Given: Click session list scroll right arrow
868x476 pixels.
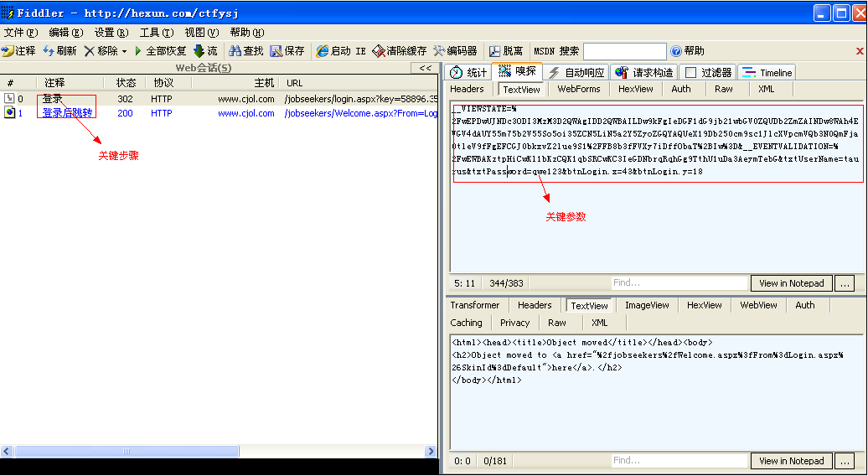Looking at the screenshot, I should point(431,452).
